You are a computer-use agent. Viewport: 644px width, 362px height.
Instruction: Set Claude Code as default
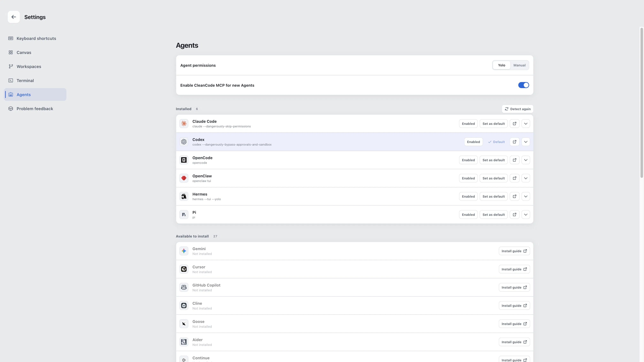[x=494, y=124]
